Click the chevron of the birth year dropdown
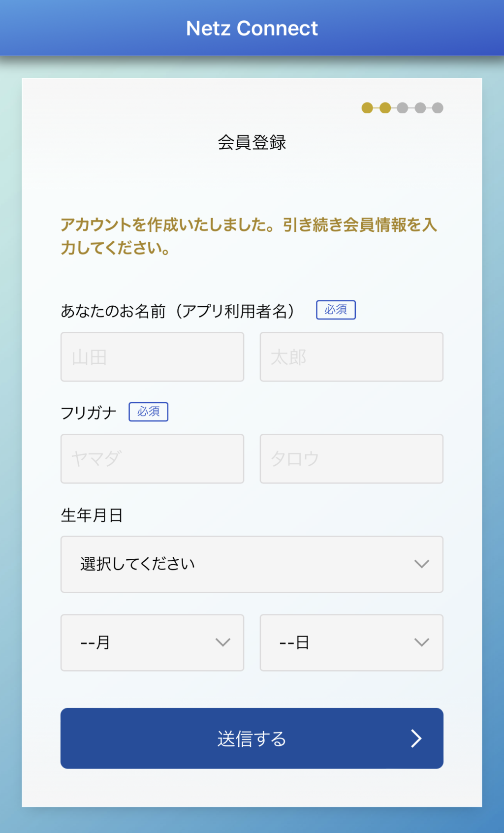The height and width of the screenshot is (833, 504). click(422, 564)
